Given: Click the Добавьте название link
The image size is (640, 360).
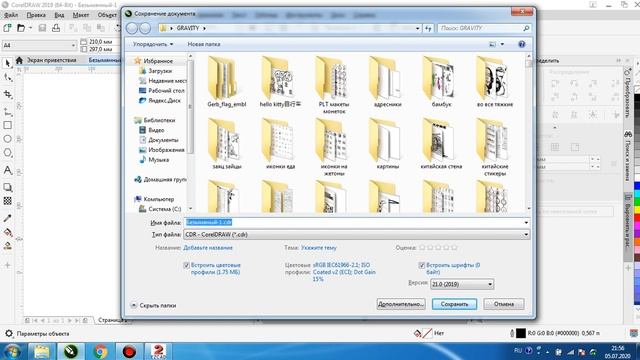Looking at the screenshot, I should click(208, 248).
